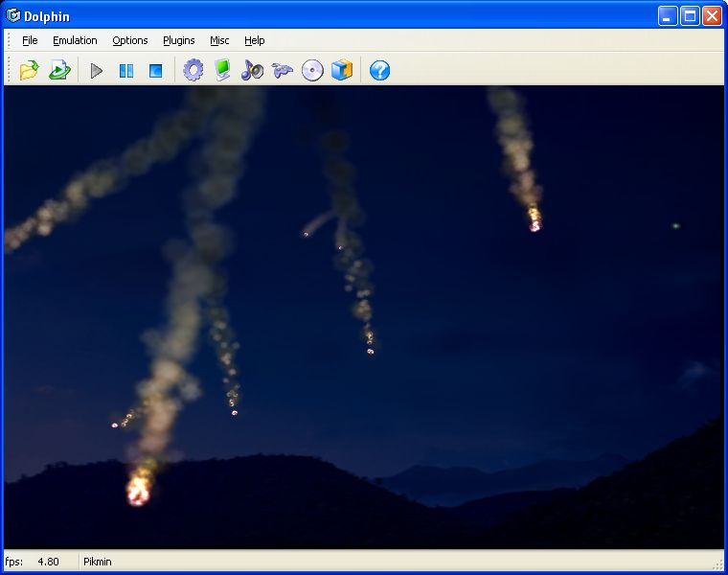Click the window resize grip corner
The height and width of the screenshot is (575, 728).
(x=718, y=564)
